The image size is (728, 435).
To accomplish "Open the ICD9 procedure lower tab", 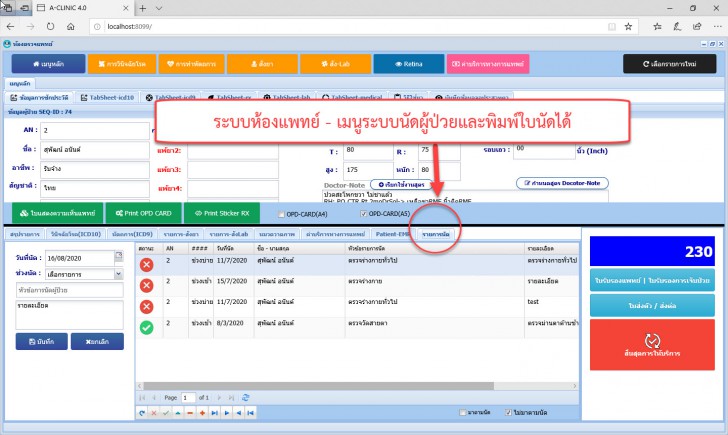I will pyautogui.click(x=132, y=234).
